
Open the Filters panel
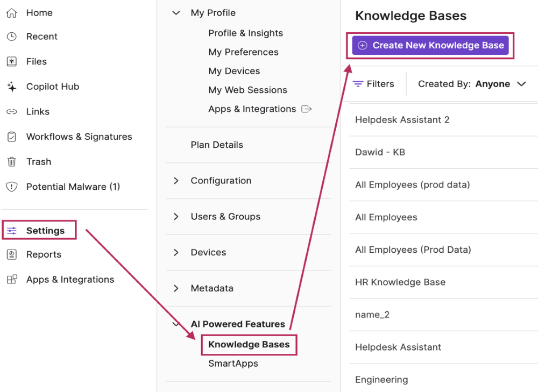point(375,83)
